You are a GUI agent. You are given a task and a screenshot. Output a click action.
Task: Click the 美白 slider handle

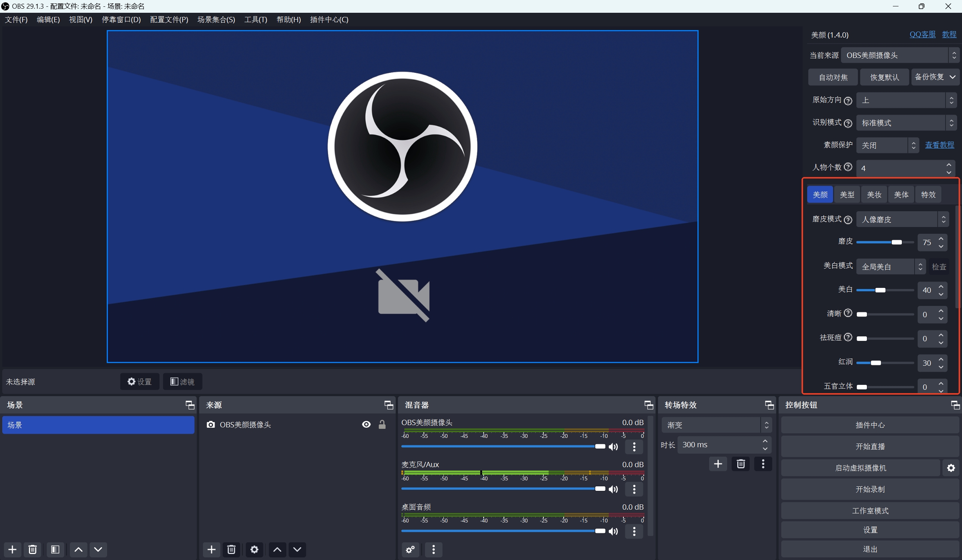pyautogui.click(x=880, y=290)
